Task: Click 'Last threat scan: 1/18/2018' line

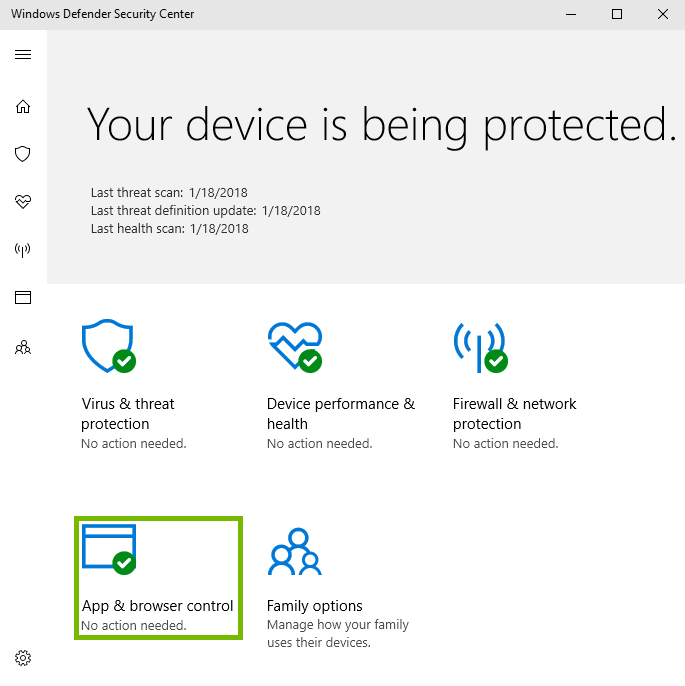Action: coord(169,192)
